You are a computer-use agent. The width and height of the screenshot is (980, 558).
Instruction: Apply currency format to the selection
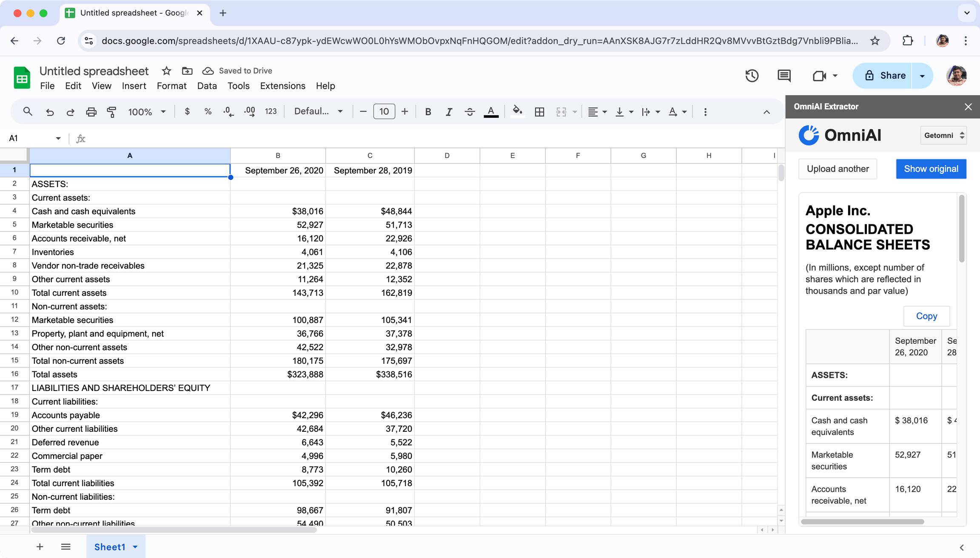coord(187,111)
